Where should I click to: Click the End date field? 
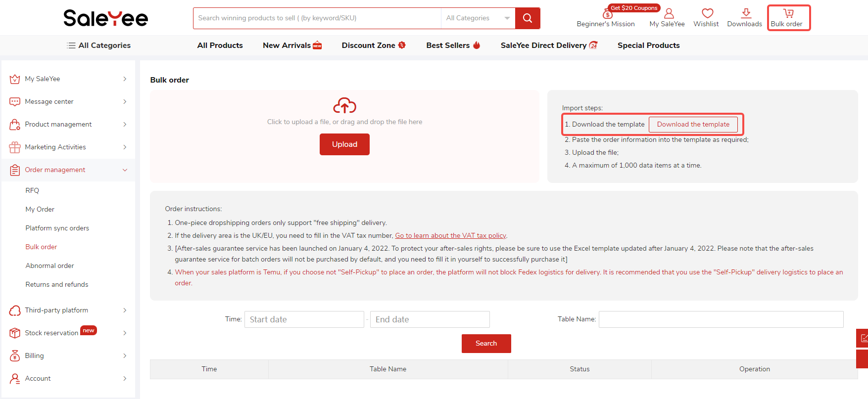tap(430, 319)
